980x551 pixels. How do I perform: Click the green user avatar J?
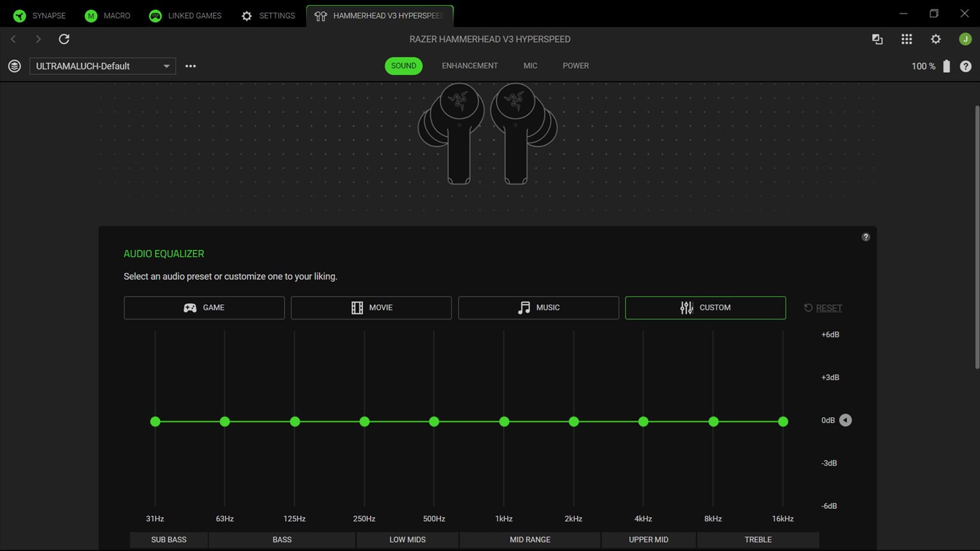965,39
